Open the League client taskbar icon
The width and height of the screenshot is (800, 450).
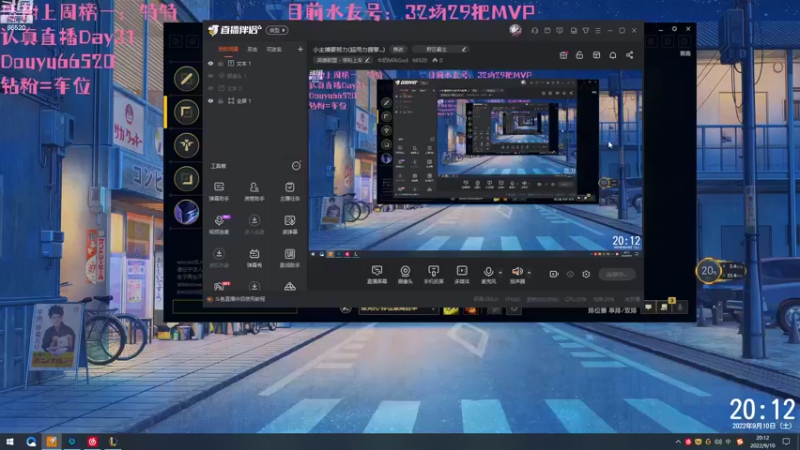pyautogui.click(x=113, y=441)
